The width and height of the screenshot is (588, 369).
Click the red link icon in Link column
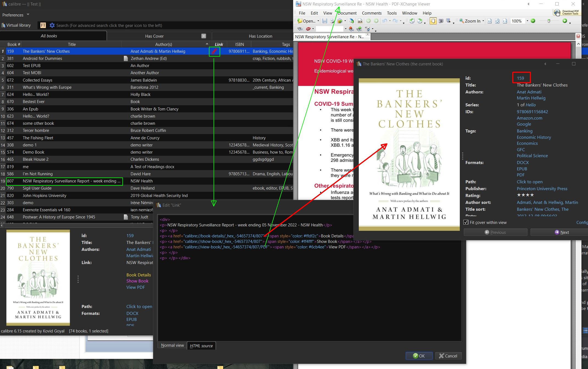point(214,51)
